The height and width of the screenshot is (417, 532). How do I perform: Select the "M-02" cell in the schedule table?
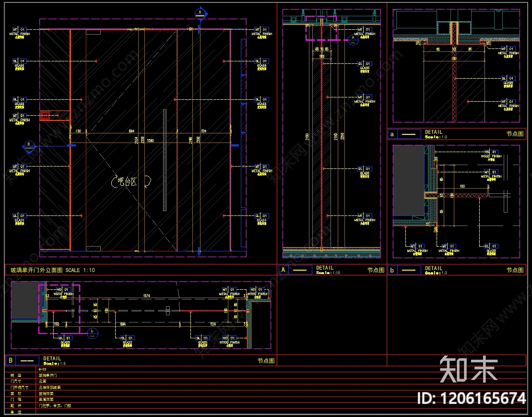(43, 369)
